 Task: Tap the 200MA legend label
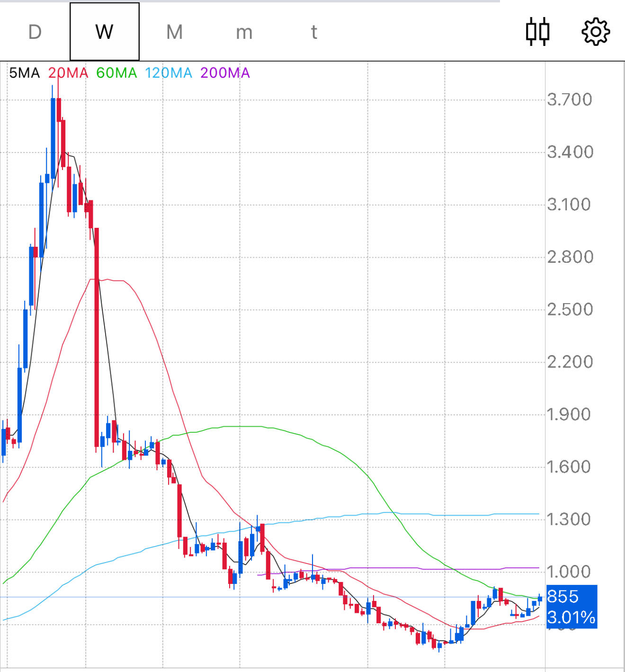click(225, 73)
